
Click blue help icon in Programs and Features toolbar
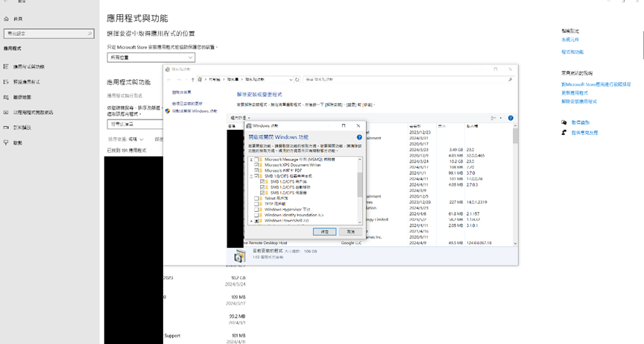pos(511,118)
